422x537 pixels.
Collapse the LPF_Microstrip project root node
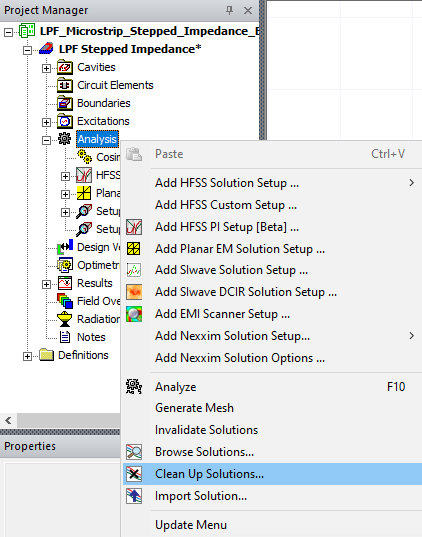(9, 32)
